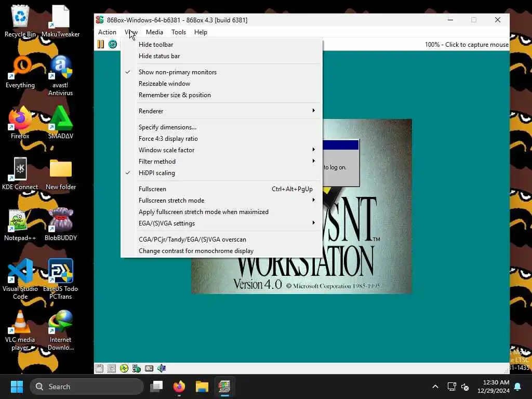The width and height of the screenshot is (532, 399).
Task: Show hidden tray icons chevron
Action: pyautogui.click(x=435, y=387)
